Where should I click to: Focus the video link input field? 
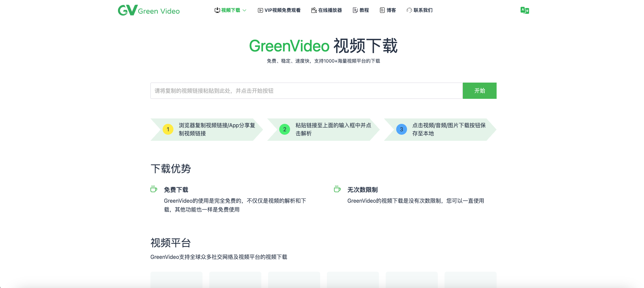(306, 91)
